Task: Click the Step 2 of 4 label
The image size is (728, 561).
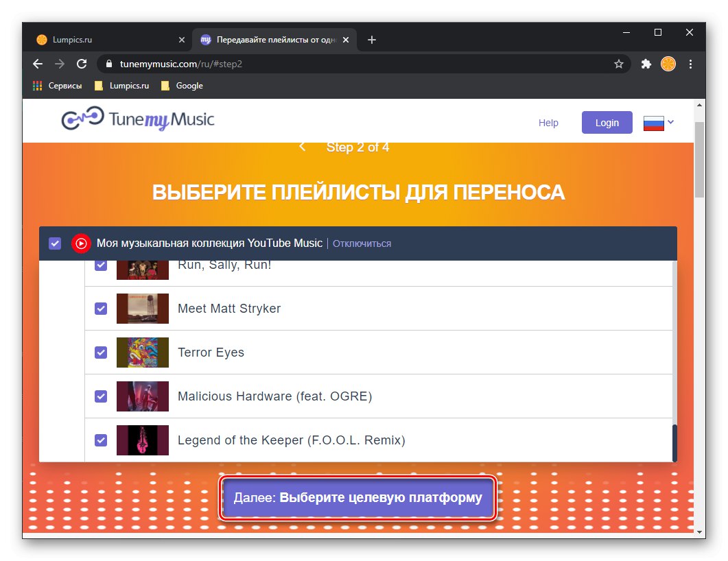Action: [357, 147]
